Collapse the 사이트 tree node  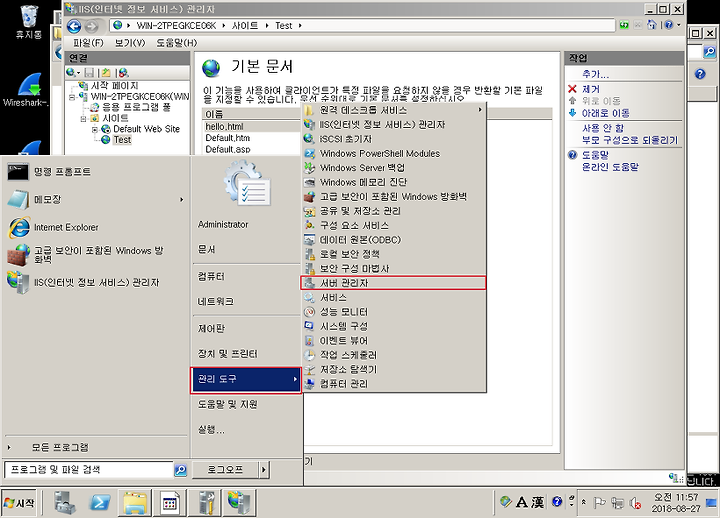[84, 118]
